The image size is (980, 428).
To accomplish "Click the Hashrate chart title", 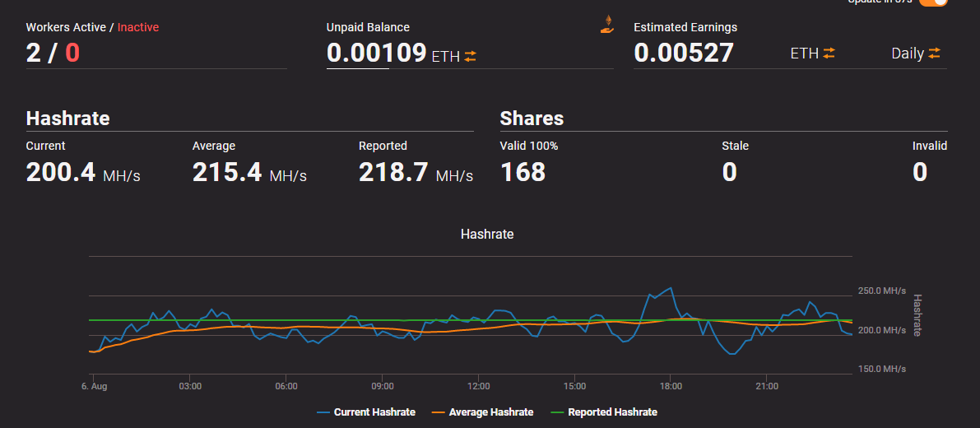I will (487, 235).
